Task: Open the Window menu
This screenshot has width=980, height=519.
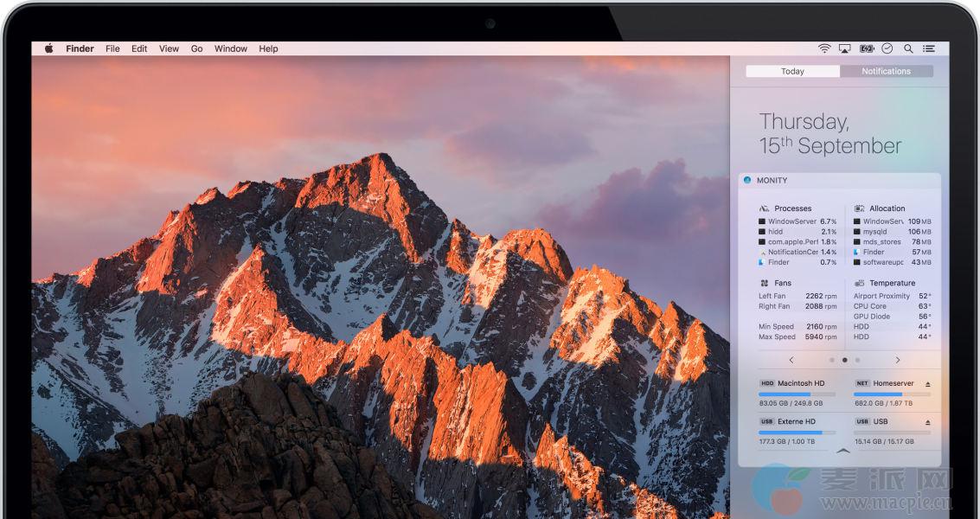Action: point(231,48)
